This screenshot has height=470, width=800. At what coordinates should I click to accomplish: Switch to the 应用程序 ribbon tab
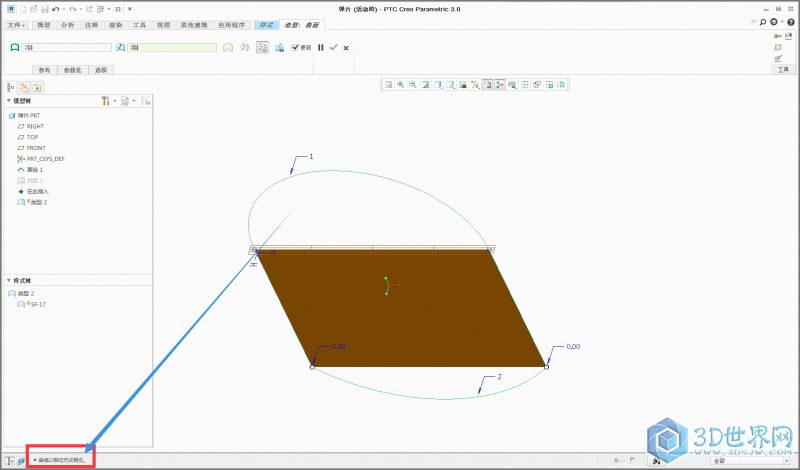232,25
